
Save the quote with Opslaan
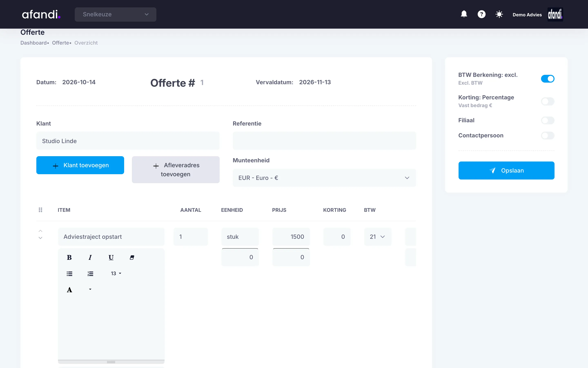[506, 170]
